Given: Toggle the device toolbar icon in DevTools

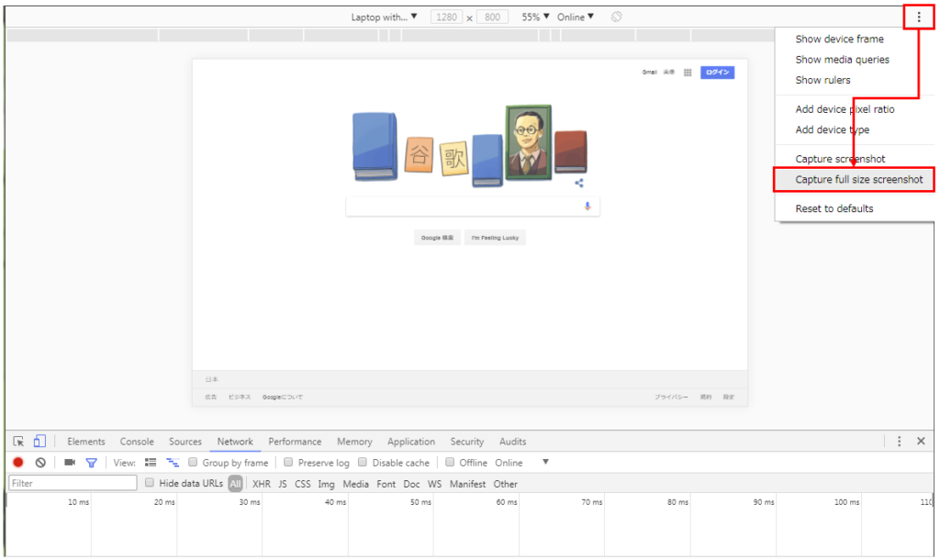Looking at the screenshot, I should tap(39, 442).
